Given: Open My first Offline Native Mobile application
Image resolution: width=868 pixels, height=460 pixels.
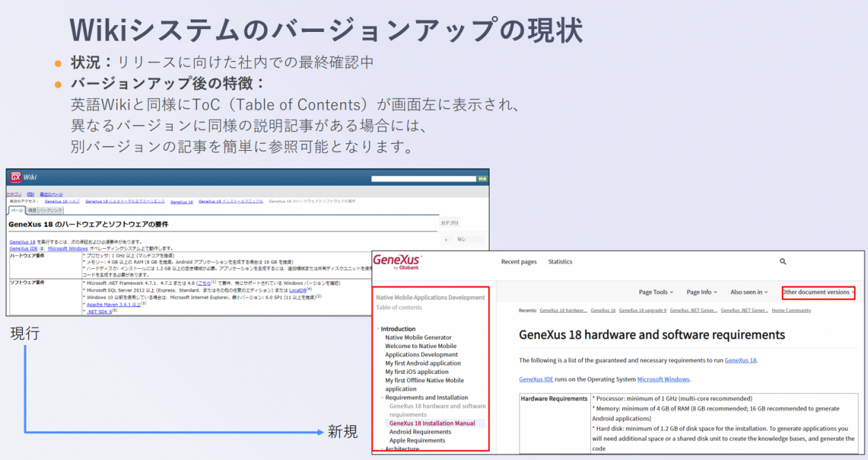Looking at the screenshot, I should point(424,385).
